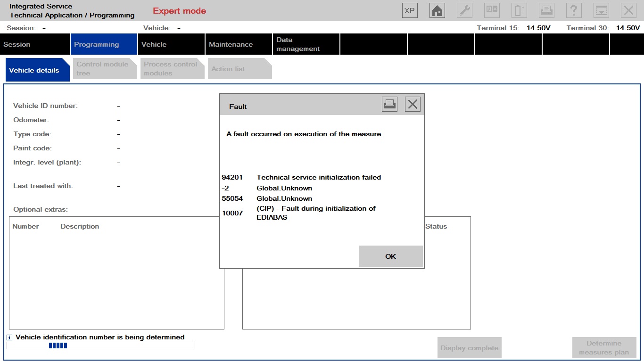This screenshot has width=644, height=362.
Task: Click the Type code label
Action: pos(32,134)
